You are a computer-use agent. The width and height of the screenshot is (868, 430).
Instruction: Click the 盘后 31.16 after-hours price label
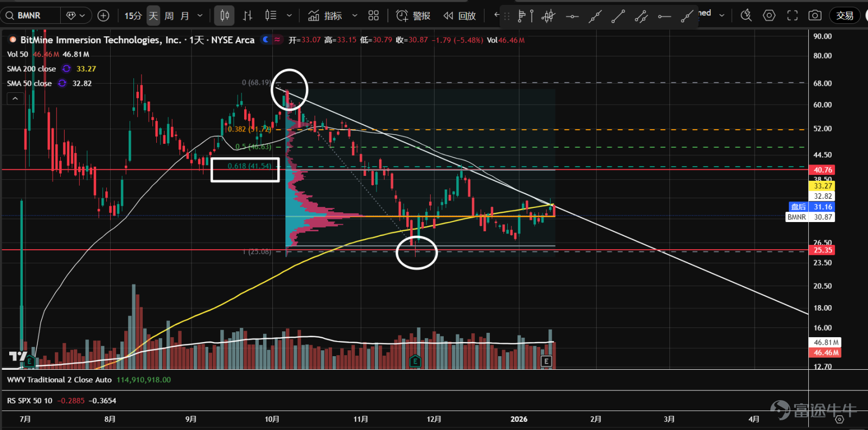click(x=811, y=207)
